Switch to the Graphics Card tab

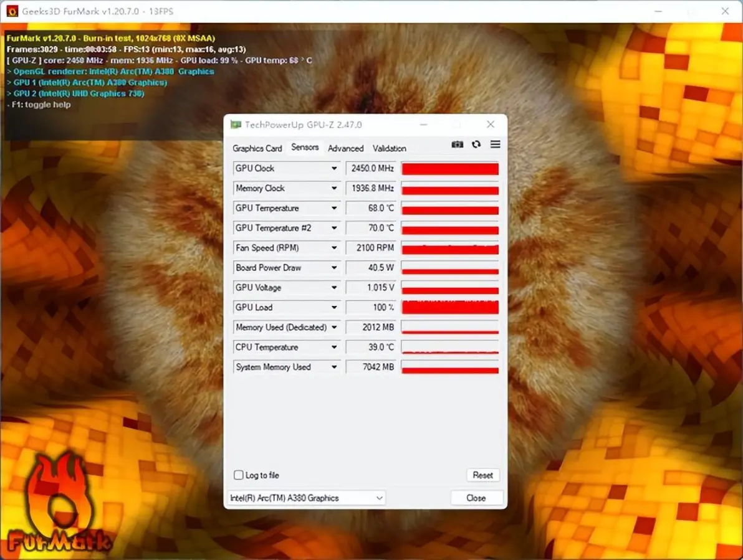click(257, 148)
